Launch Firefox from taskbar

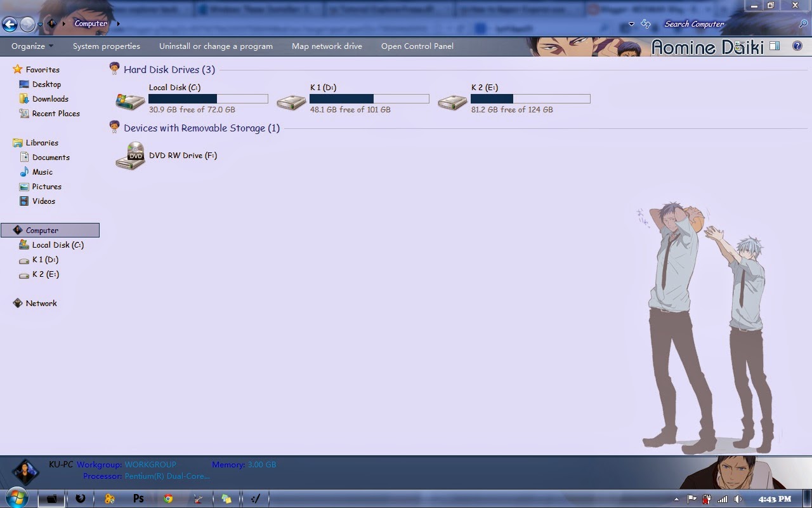81,498
